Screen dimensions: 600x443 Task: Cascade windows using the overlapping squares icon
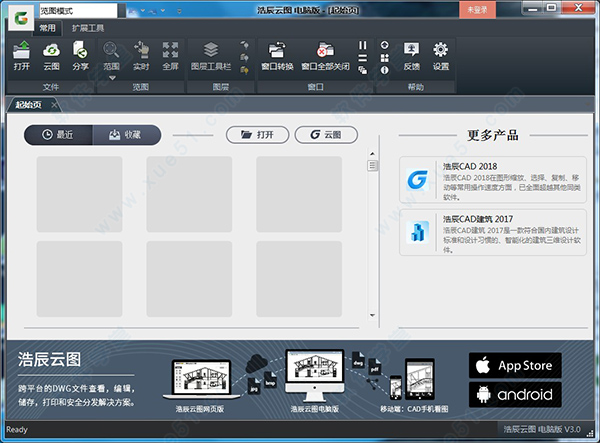pos(362,70)
